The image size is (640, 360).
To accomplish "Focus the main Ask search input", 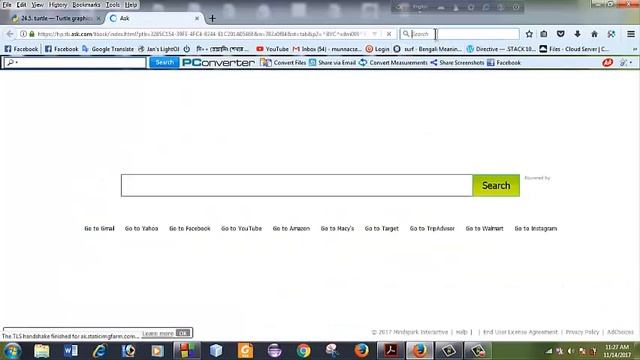I will click(297, 185).
